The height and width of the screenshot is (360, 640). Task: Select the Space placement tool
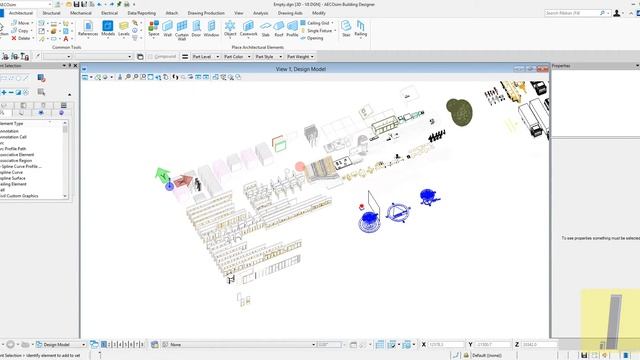(153, 29)
